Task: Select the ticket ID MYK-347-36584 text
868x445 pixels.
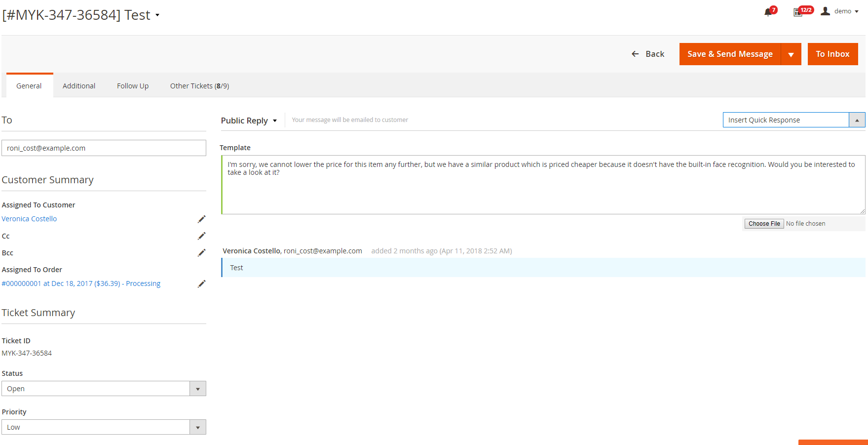Action: point(27,353)
